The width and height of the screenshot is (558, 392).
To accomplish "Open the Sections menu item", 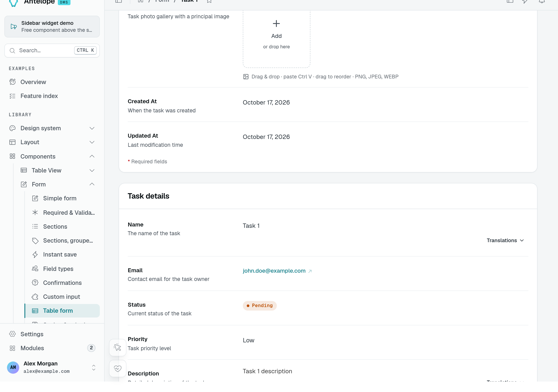I will tap(62, 226).
